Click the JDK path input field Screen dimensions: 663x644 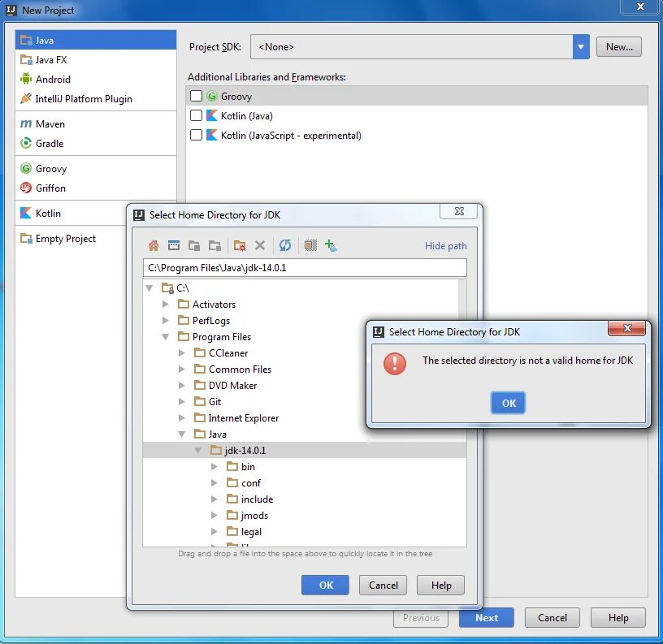click(x=305, y=268)
